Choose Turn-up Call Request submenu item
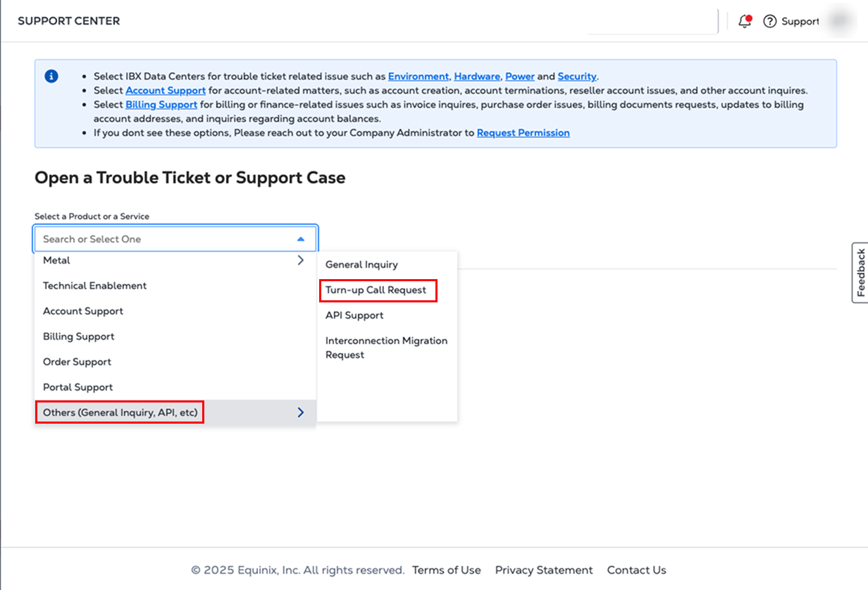868x590 pixels. coord(376,290)
